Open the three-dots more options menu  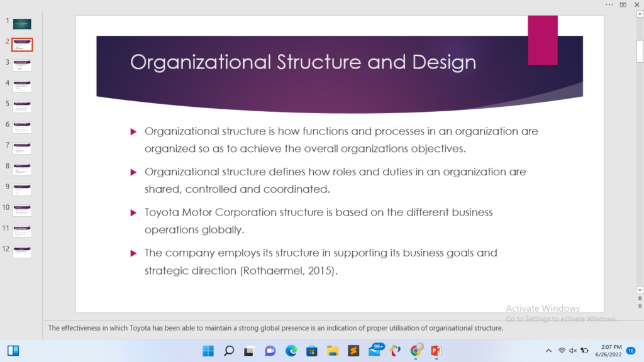click(x=609, y=4)
